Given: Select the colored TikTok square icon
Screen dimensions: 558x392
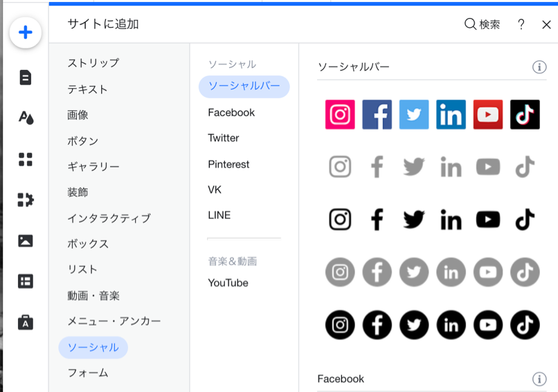Looking at the screenshot, I should click(x=525, y=115).
